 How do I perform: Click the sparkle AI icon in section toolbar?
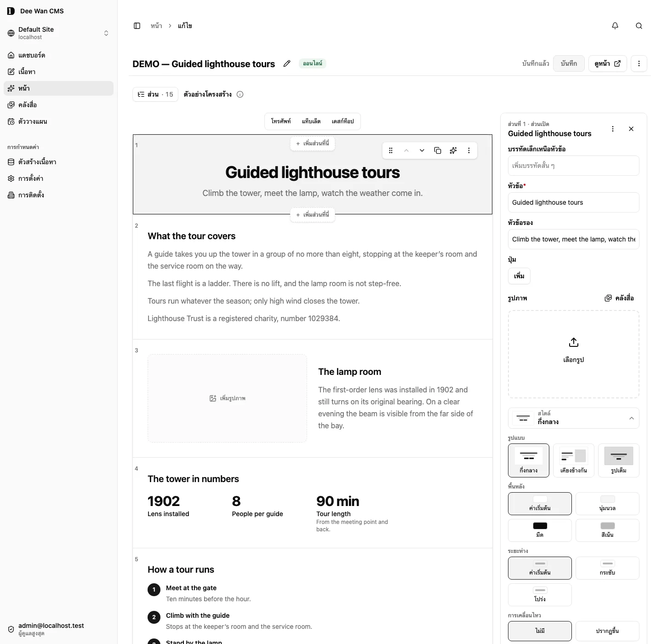tap(453, 150)
